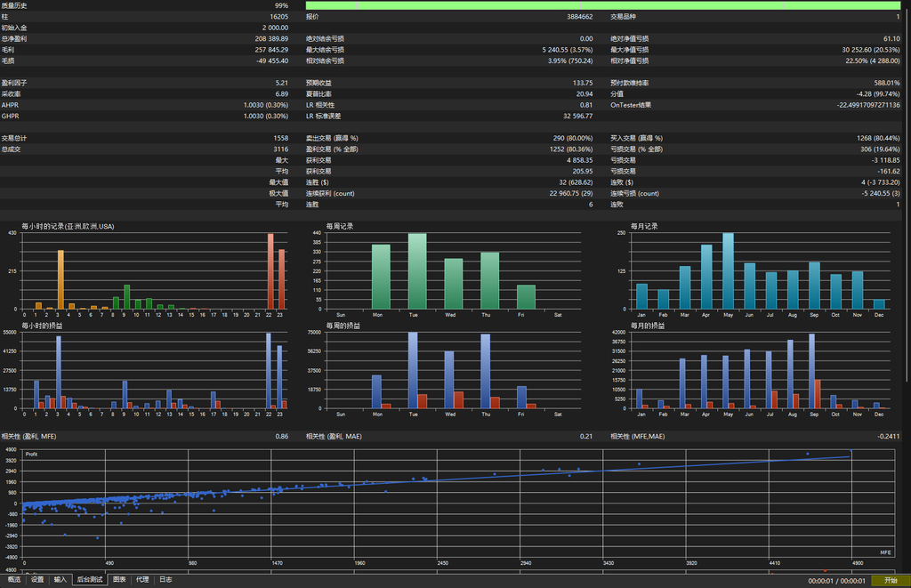Click the May bar in 每月记录 chart
The height and width of the screenshot is (588, 911).
click(x=728, y=271)
